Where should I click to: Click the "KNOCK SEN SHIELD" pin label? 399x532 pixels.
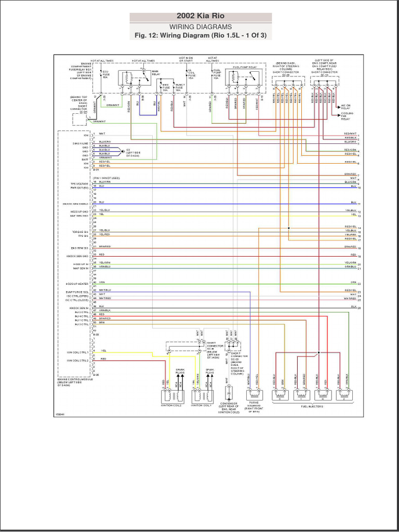[76, 204]
